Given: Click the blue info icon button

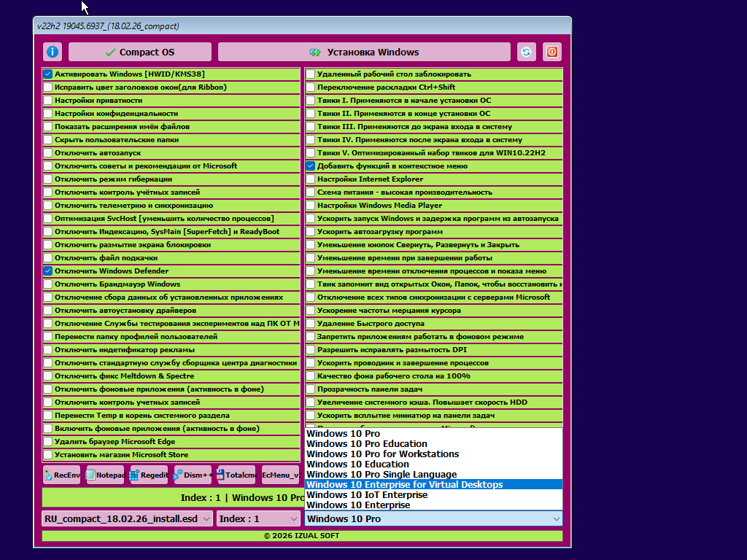Looking at the screenshot, I should click(x=53, y=52).
